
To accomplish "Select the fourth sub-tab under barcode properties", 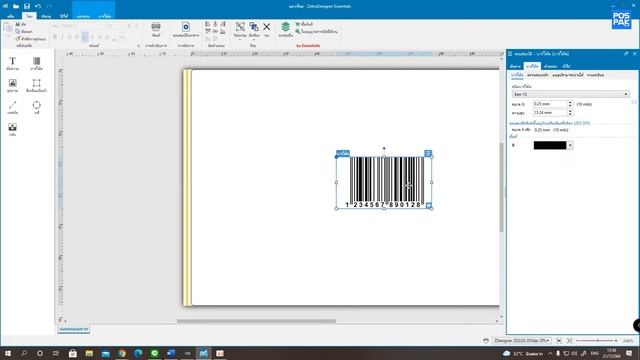I will click(x=596, y=75).
